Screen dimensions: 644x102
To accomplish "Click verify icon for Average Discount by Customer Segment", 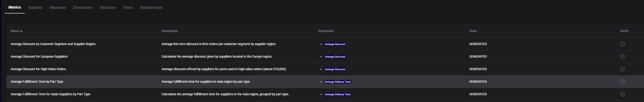I will click(622, 44).
